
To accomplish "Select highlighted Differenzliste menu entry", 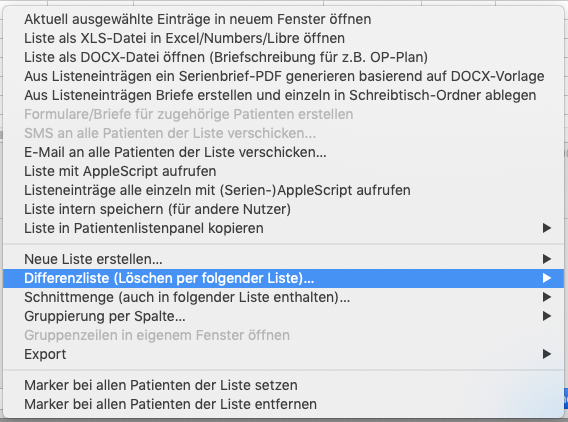I will point(283,278).
